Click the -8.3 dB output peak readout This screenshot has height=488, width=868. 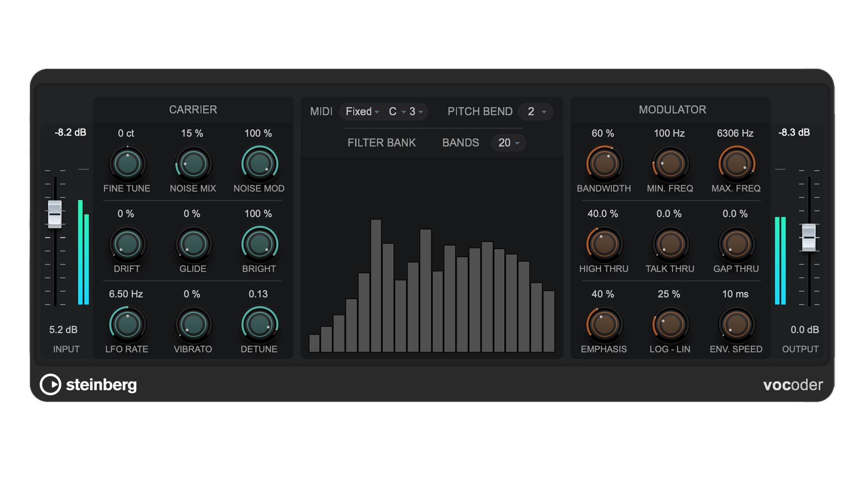coord(794,132)
